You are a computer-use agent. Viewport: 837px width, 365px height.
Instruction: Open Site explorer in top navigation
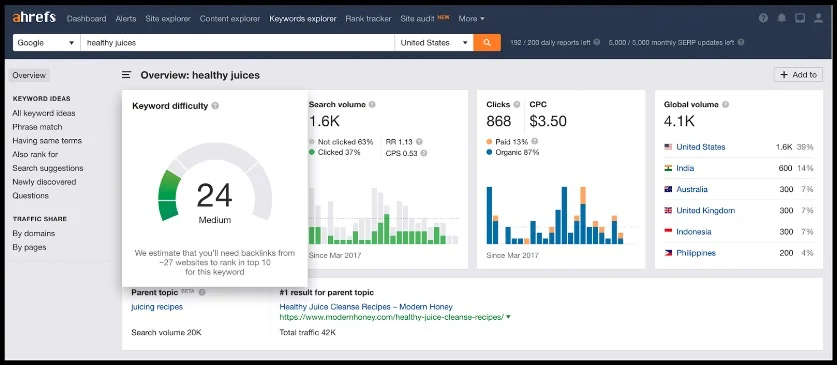168,19
